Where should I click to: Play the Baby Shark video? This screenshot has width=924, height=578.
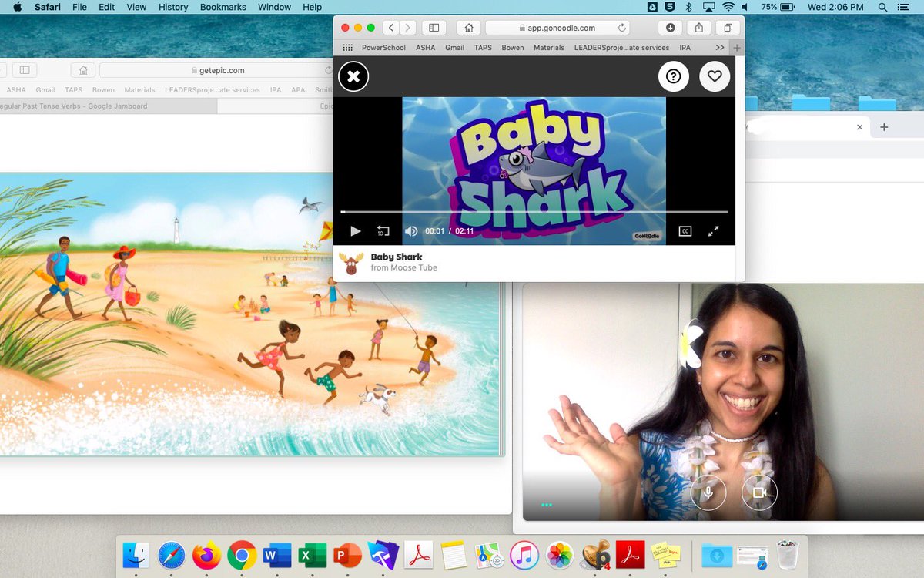coord(355,231)
